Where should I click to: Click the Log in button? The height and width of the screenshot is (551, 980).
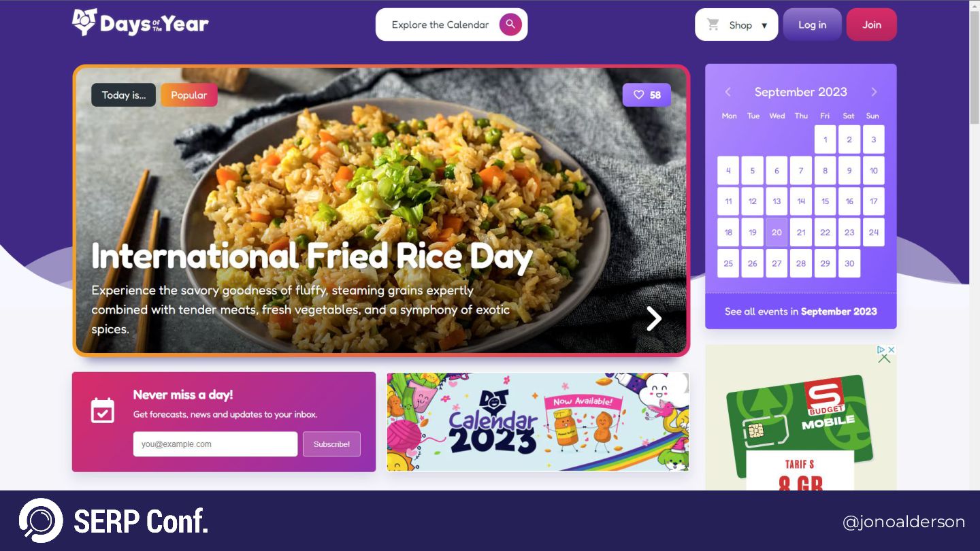[x=813, y=24]
